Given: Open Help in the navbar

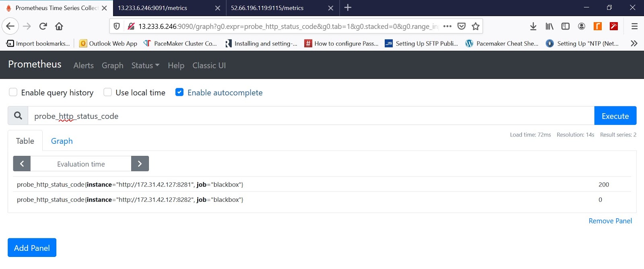Looking at the screenshot, I should (x=176, y=65).
